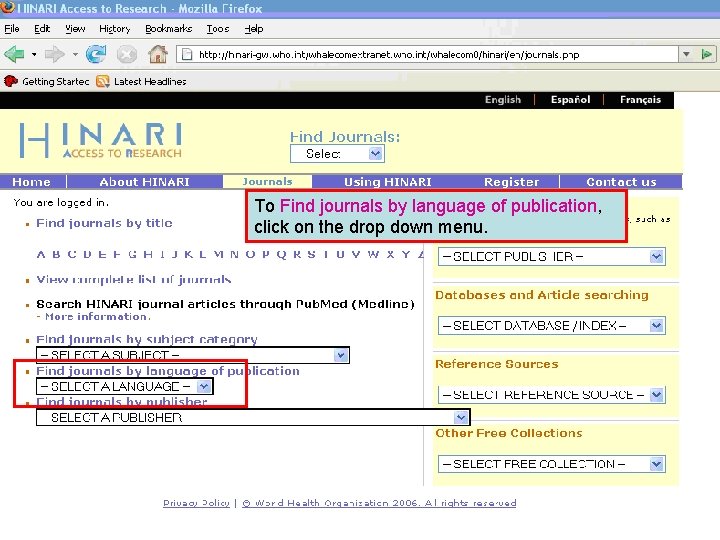The width and height of the screenshot is (720, 540).
Task: Go to the Home page icon
Action: (x=158, y=54)
